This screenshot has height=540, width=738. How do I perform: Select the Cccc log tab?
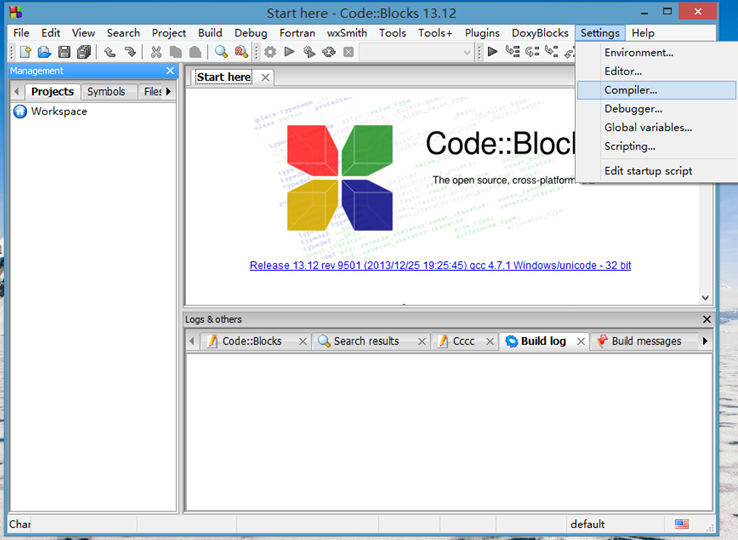tap(464, 341)
